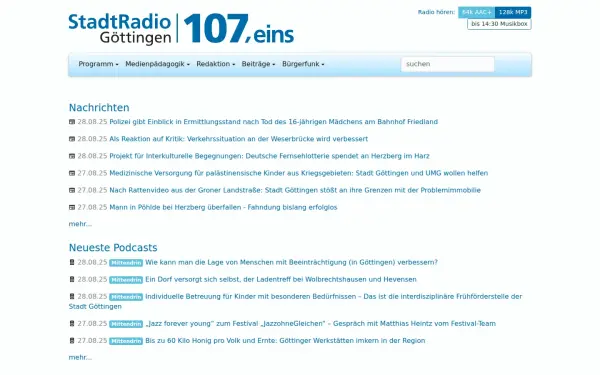
Task: Open article on Verkehrssituation an der Weserbrücke
Action: point(239,139)
